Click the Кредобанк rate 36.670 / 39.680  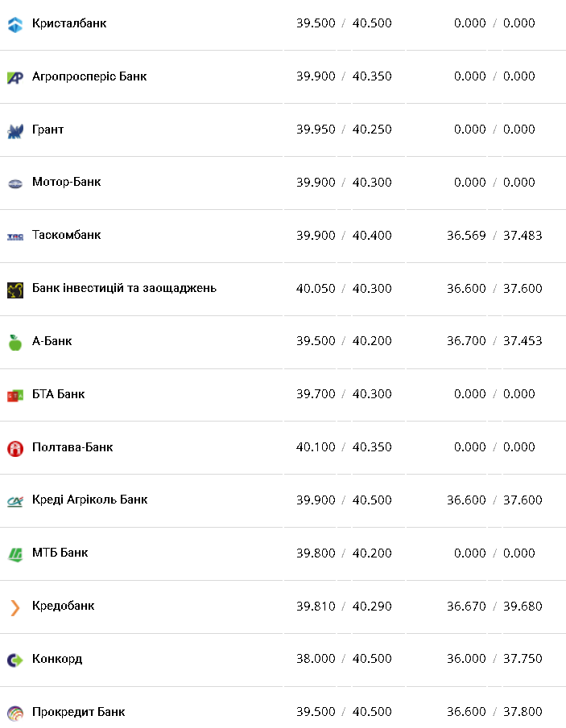[x=494, y=606]
